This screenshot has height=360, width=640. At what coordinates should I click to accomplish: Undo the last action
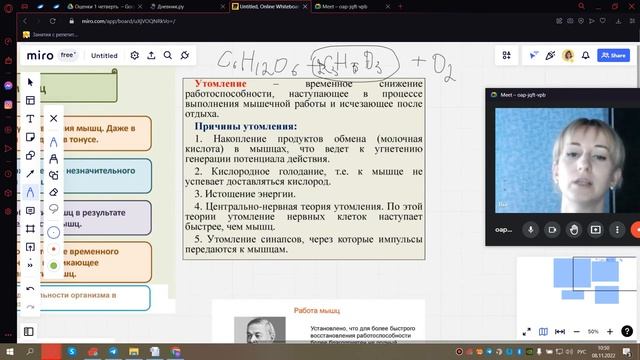coord(30,289)
